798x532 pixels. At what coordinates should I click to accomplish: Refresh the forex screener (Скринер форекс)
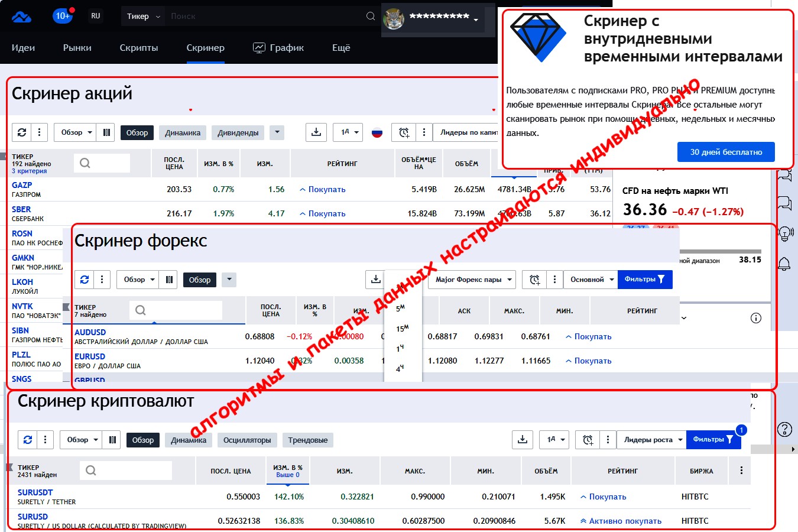pyautogui.click(x=85, y=280)
